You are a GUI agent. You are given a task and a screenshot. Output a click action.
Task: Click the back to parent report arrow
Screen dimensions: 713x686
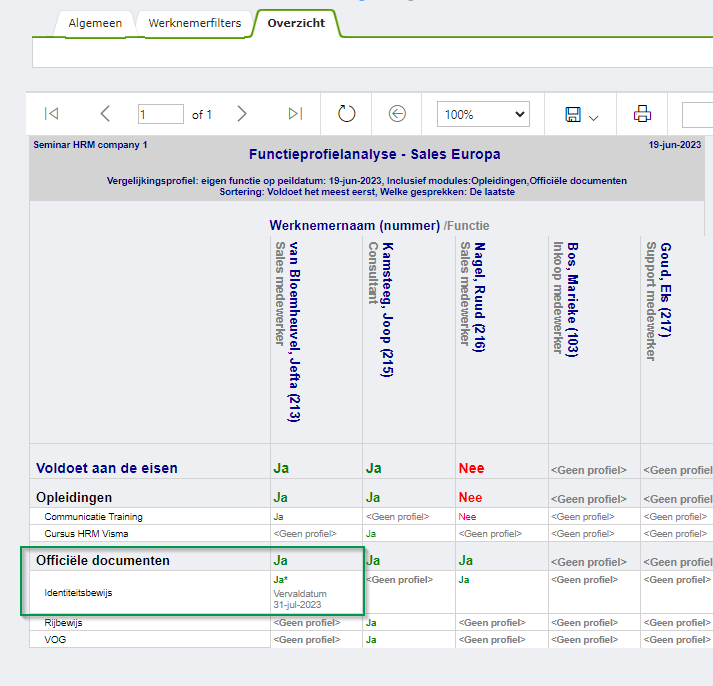coord(397,114)
